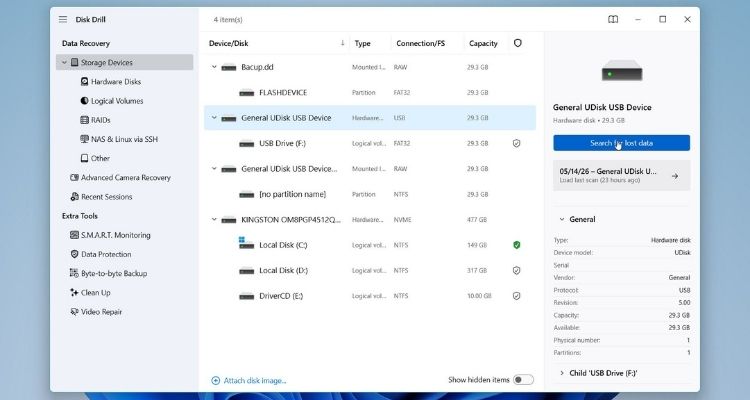Collapse the General details section
This screenshot has height=400, width=750.
click(x=562, y=219)
